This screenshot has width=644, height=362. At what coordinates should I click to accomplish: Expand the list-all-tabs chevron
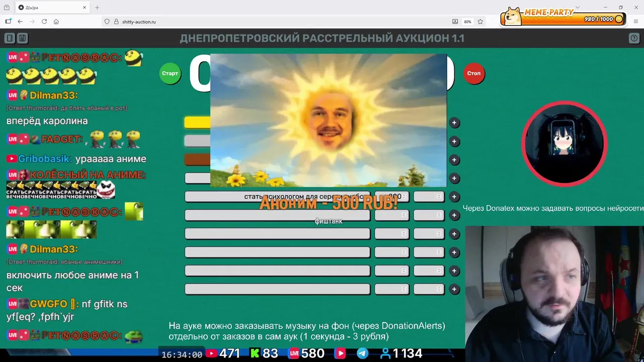tap(578, 8)
